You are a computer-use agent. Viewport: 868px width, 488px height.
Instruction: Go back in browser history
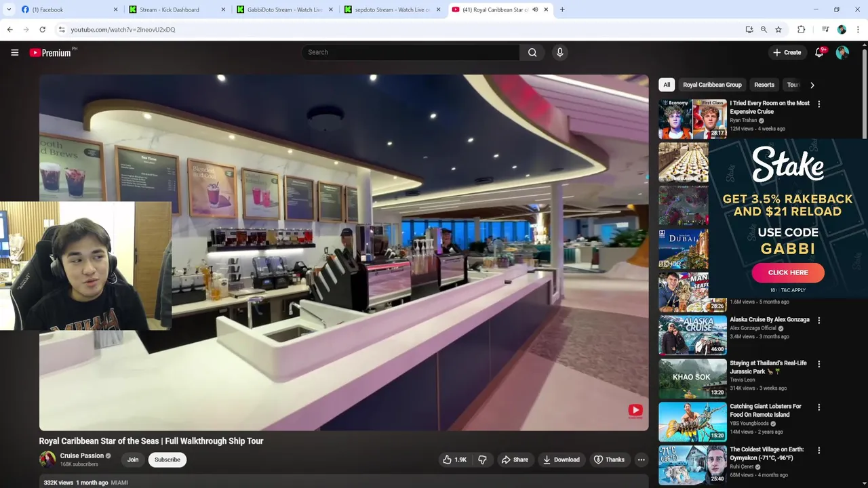tap(9, 29)
